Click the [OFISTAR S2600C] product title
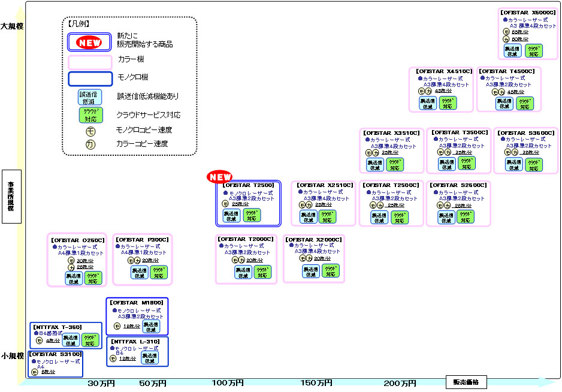 click(458, 185)
